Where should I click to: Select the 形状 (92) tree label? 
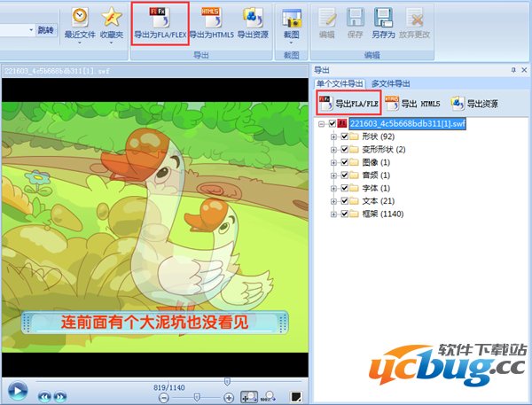pos(378,136)
